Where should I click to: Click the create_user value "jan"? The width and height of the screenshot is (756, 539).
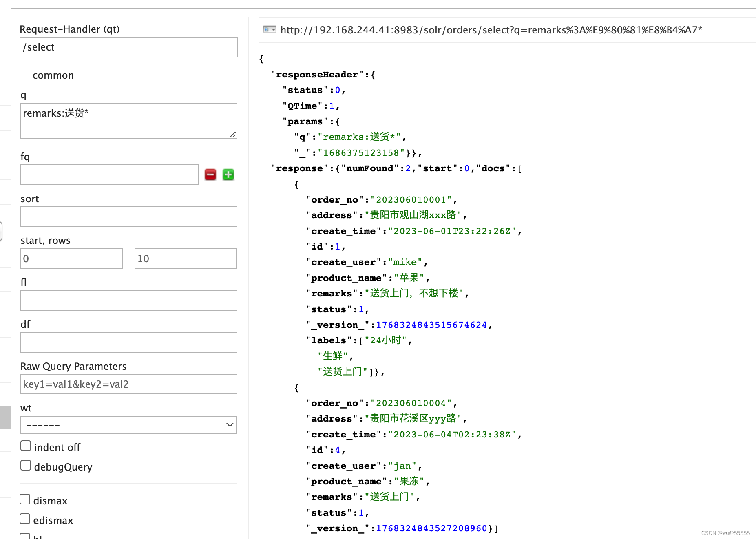point(402,466)
